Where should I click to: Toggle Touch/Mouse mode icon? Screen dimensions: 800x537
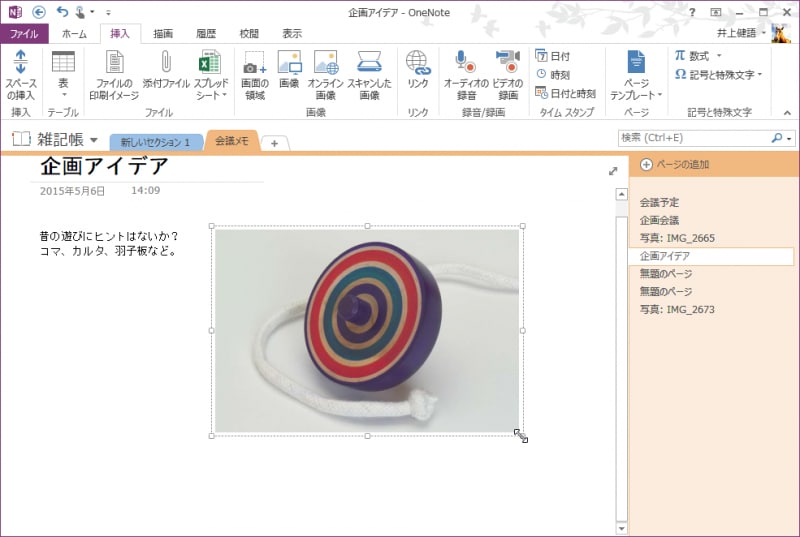80,12
